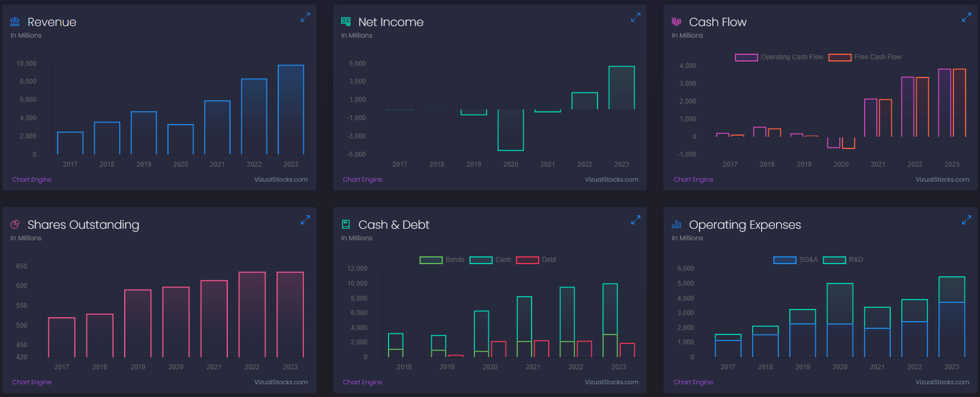
Task: Expand the Shares Outstanding chart
Action: click(x=305, y=220)
